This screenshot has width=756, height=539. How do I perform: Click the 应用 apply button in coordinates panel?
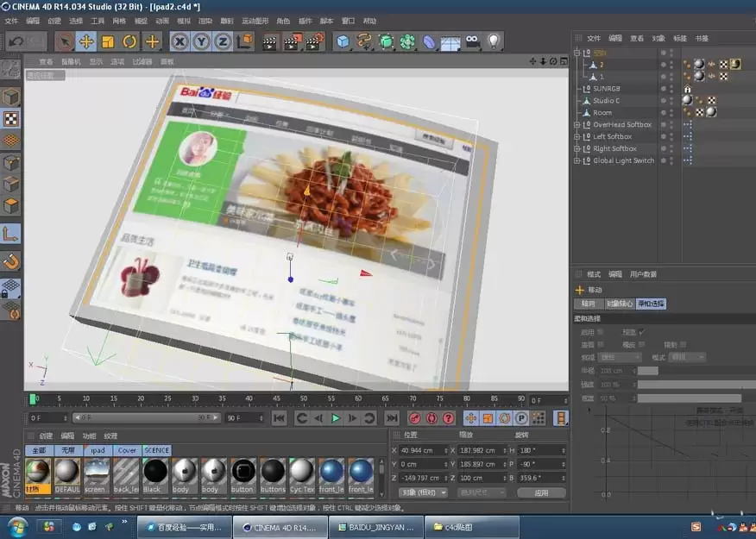(541, 492)
